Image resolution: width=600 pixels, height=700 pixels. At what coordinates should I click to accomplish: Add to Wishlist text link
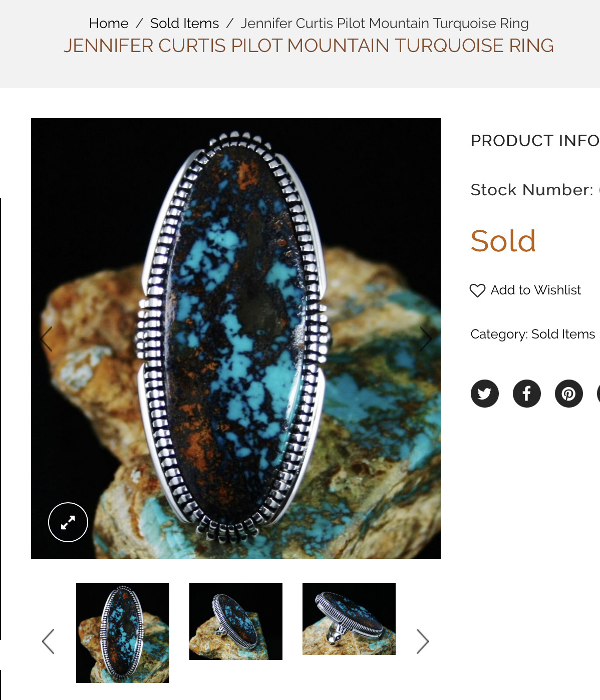[x=536, y=290]
